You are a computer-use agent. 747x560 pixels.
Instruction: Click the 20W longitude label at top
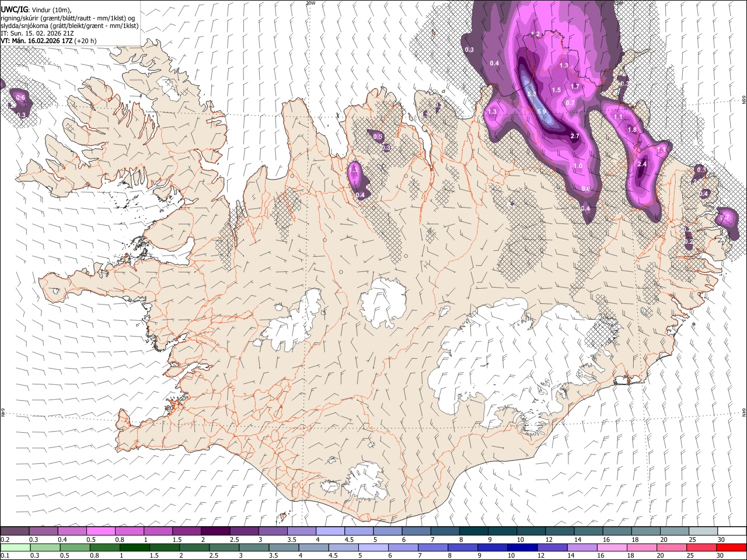point(310,3)
